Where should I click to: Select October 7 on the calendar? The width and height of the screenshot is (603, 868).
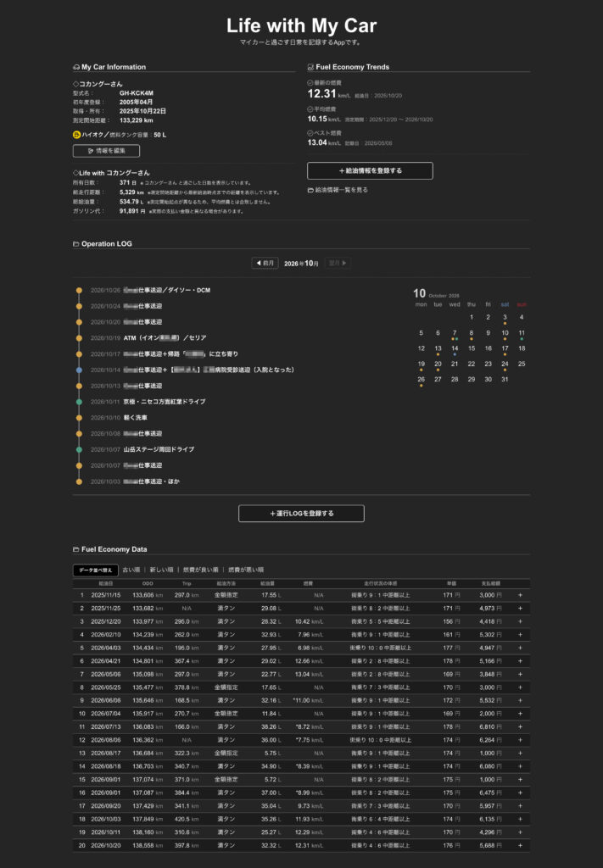click(455, 333)
